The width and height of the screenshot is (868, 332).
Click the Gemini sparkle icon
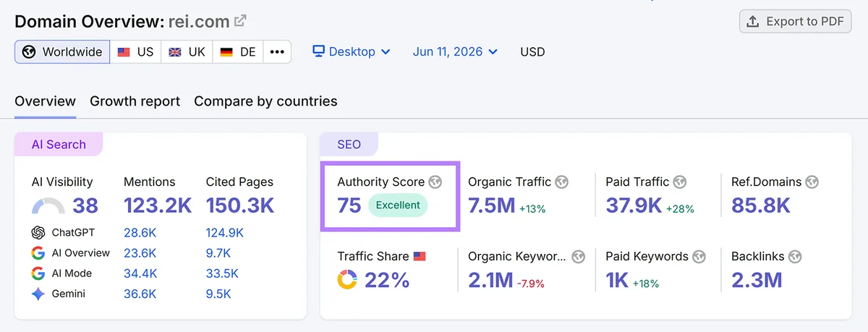point(38,294)
